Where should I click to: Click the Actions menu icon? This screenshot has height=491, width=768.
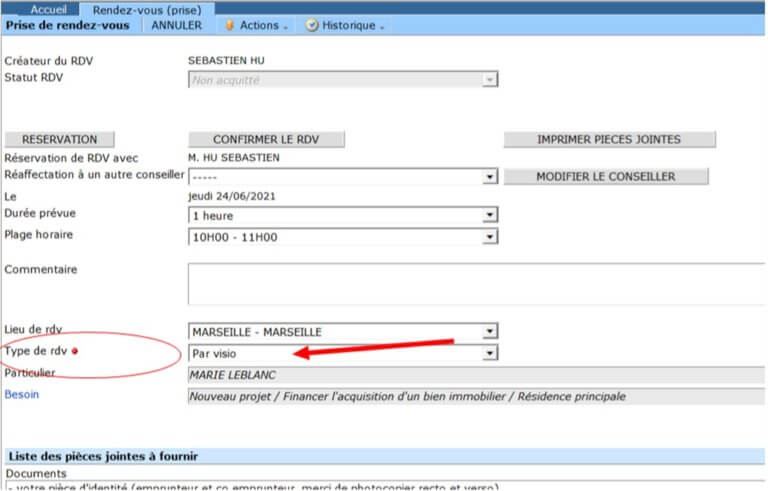[230, 25]
